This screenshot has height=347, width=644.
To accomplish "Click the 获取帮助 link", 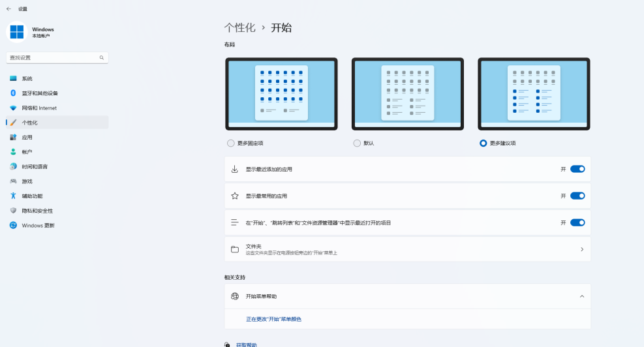I will click(247, 345).
